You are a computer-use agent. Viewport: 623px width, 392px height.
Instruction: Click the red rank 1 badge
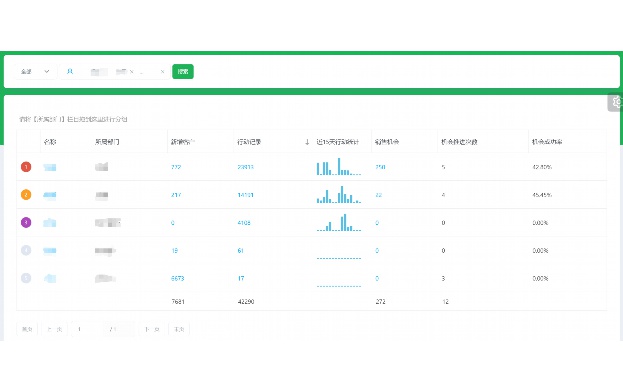pyautogui.click(x=26, y=167)
